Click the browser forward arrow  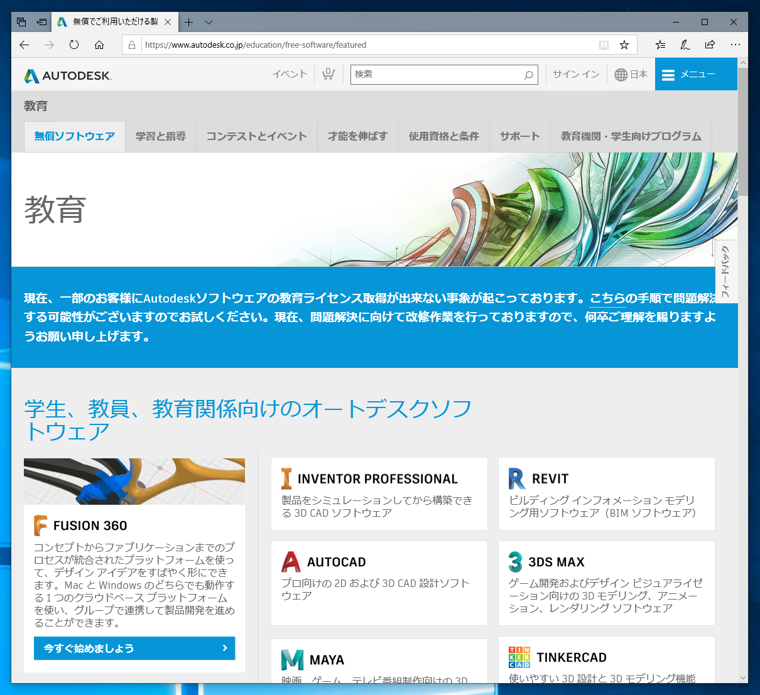coord(49,45)
